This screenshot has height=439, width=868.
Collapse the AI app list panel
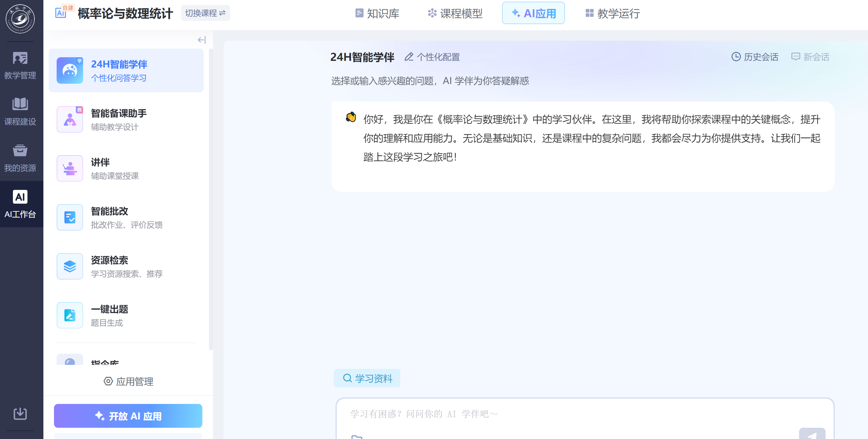[x=201, y=40]
